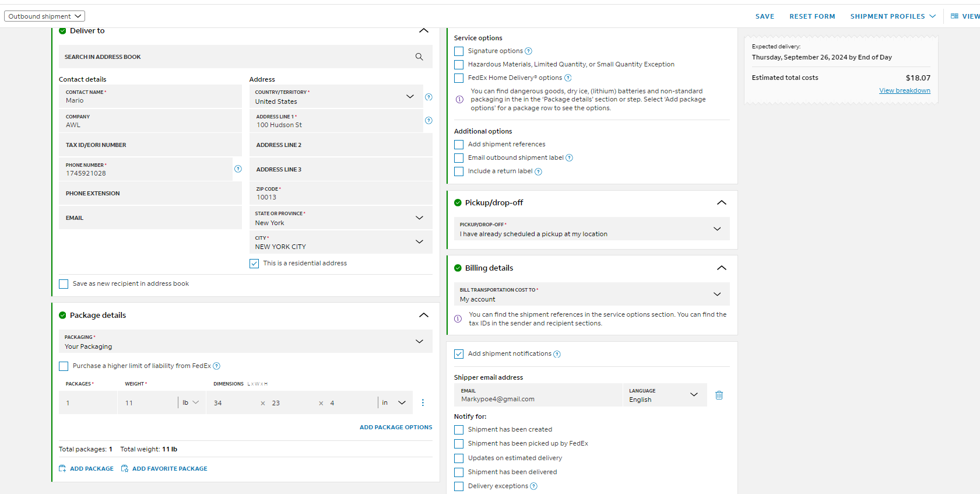Open the Outbound shipment dropdown
980x494 pixels.
point(44,16)
